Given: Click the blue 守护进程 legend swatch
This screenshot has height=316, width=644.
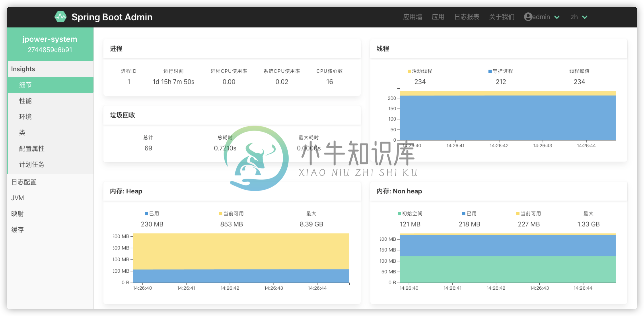Looking at the screenshot, I should [x=490, y=71].
